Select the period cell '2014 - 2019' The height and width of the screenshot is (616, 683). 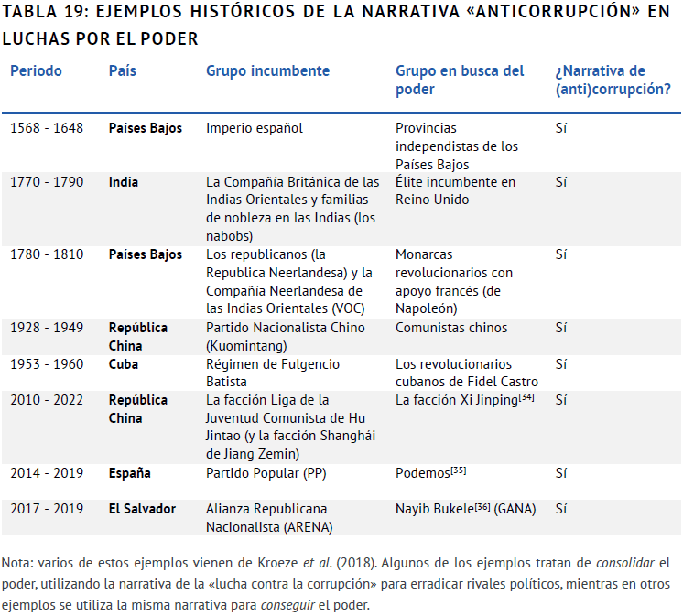coord(47,473)
